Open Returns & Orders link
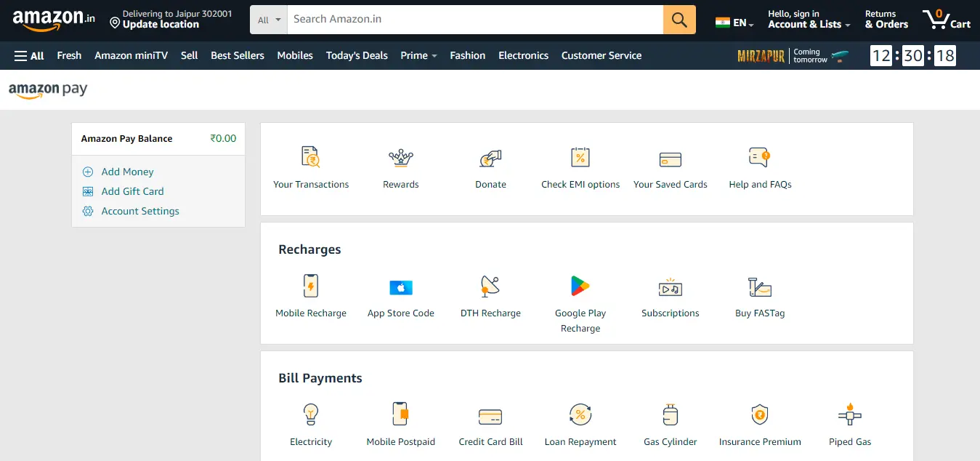The image size is (980, 461). pyautogui.click(x=886, y=20)
